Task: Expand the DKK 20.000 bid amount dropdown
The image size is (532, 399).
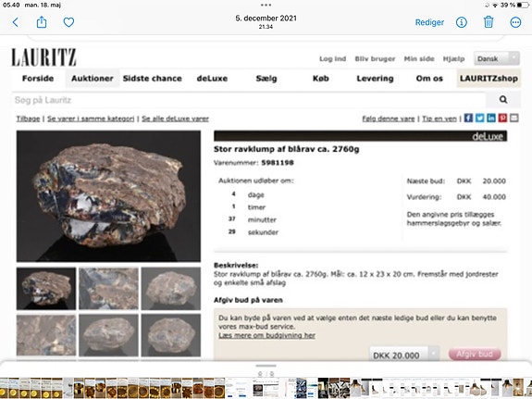Action: [404, 355]
